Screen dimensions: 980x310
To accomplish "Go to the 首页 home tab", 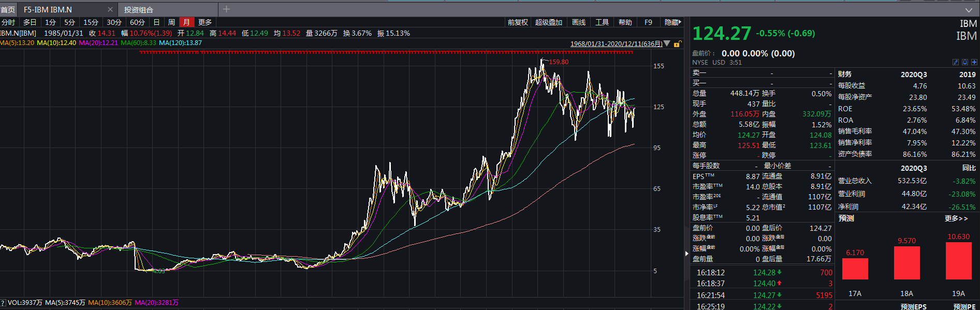I will pyautogui.click(x=8, y=10).
